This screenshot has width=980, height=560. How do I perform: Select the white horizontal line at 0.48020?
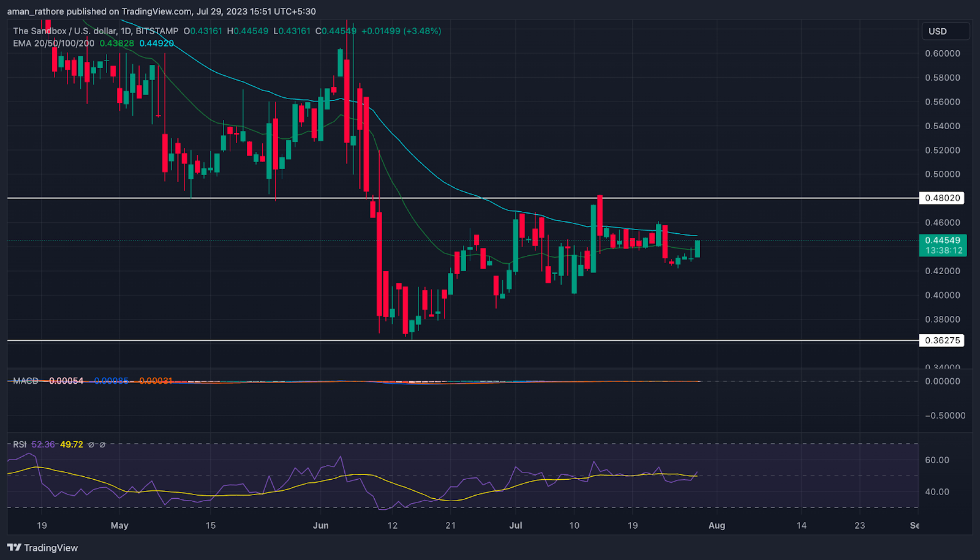(x=463, y=198)
